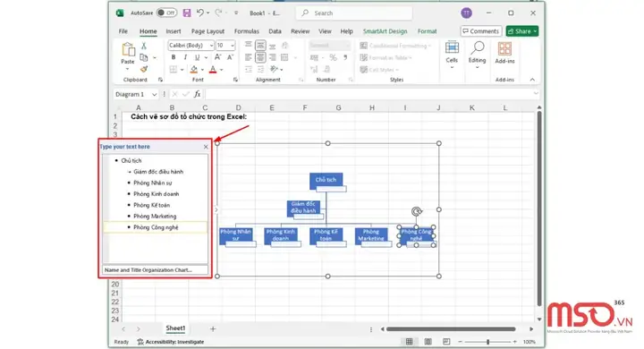
Task: Click the Add-ins grid icon
Action: click(504, 49)
